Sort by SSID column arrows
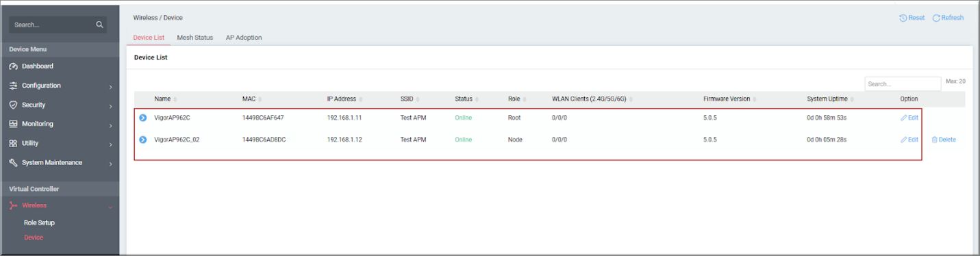 pyautogui.click(x=418, y=99)
